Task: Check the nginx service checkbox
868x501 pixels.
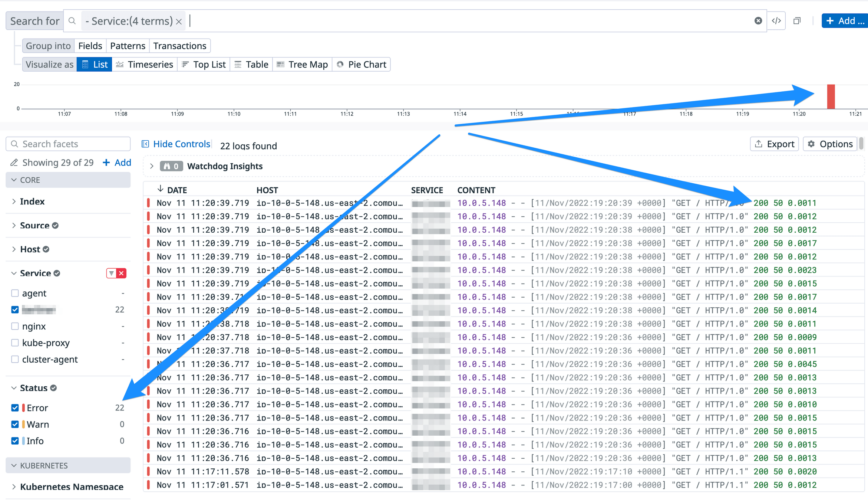Action: tap(15, 326)
